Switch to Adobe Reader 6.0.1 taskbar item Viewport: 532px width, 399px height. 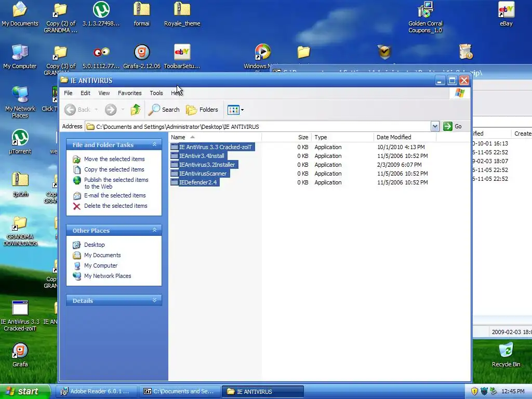[x=96, y=391]
